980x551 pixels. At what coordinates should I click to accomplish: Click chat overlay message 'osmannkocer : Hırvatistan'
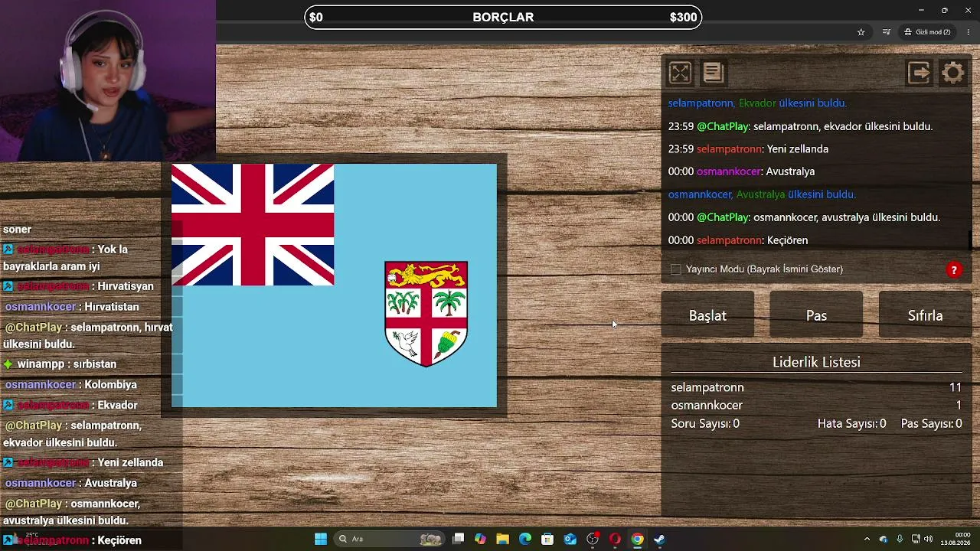[72, 307]
